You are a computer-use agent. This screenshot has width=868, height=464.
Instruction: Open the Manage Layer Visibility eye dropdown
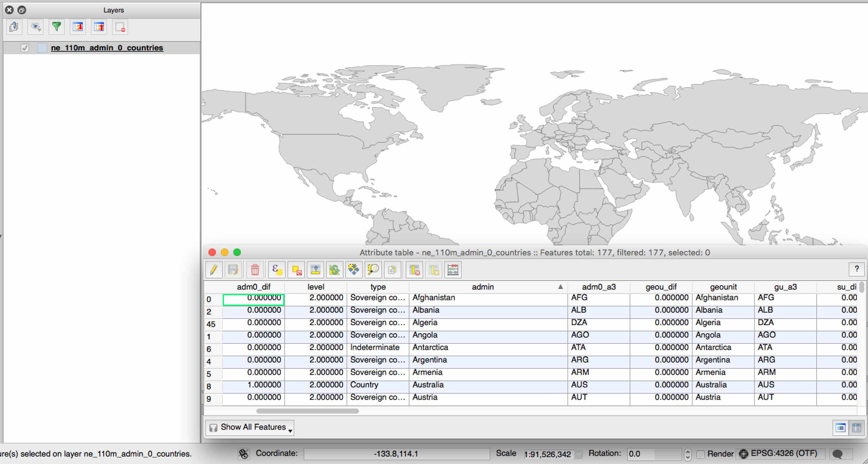35,27
